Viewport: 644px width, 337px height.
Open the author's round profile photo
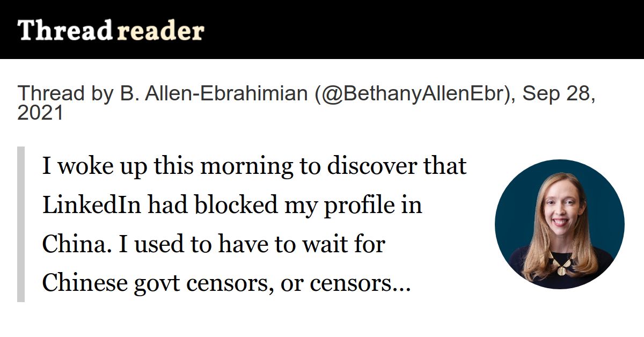coord(560,224)
